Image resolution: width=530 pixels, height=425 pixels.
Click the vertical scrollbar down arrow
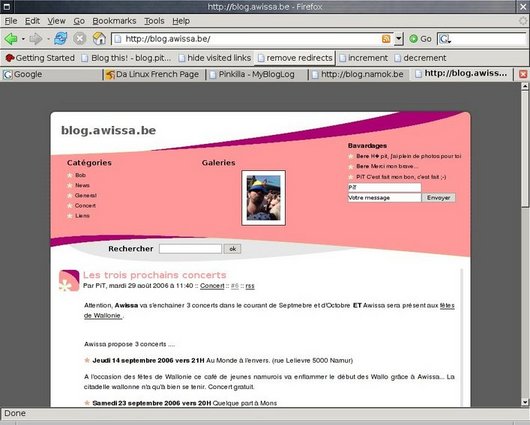click(525, 402)
